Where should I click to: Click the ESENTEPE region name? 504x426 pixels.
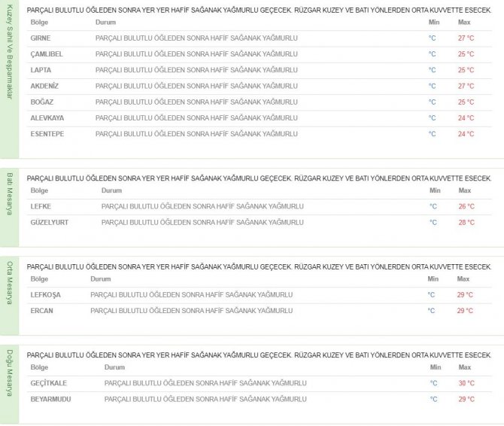click(x=47, y=134)
